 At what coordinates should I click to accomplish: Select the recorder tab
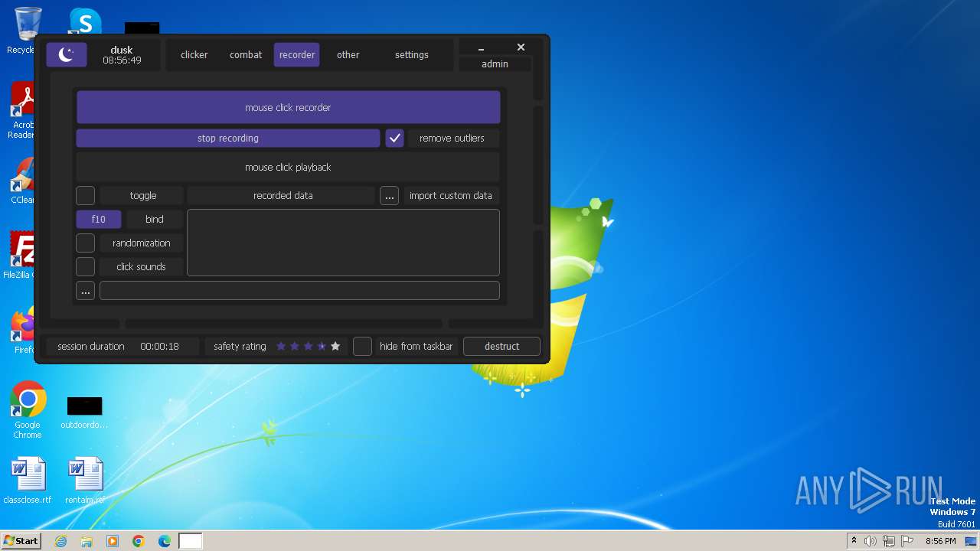297,55
